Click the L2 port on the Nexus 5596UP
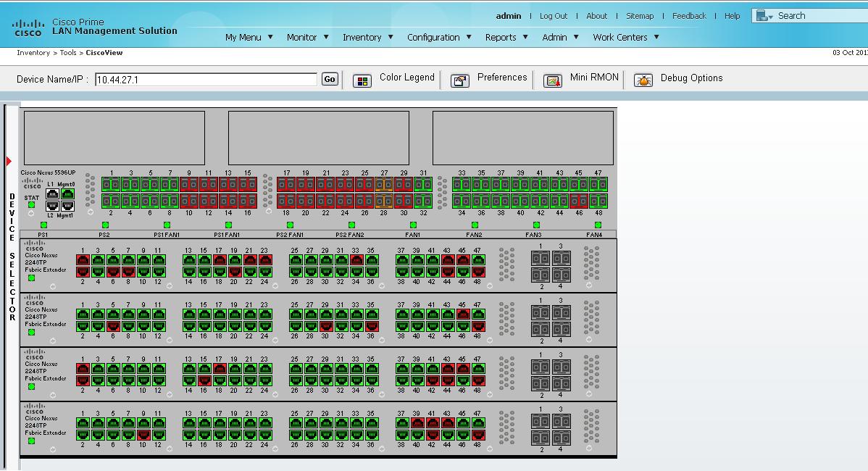The height and width of the screenshot is (471, 868). [52, 206]
